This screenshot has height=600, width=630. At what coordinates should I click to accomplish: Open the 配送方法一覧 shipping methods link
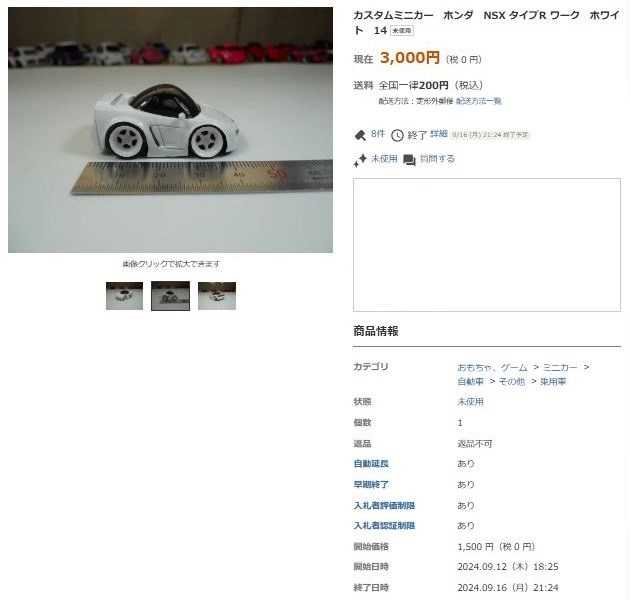478,101
